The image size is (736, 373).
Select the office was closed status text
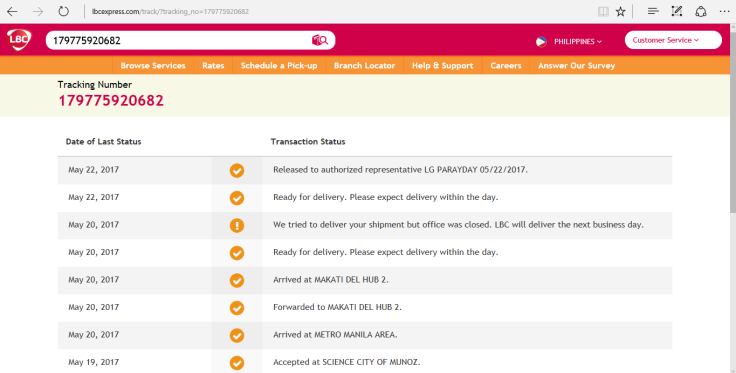[458, 225]
